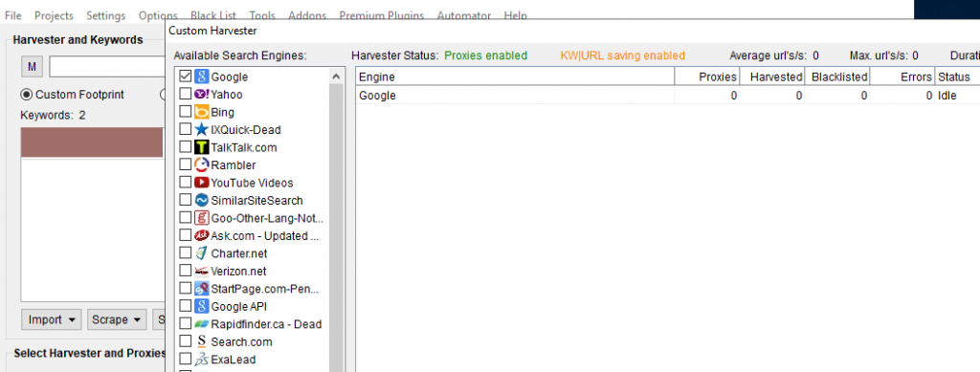
Task: Enable the Yahoo checkbox
Action: [185, 95]
